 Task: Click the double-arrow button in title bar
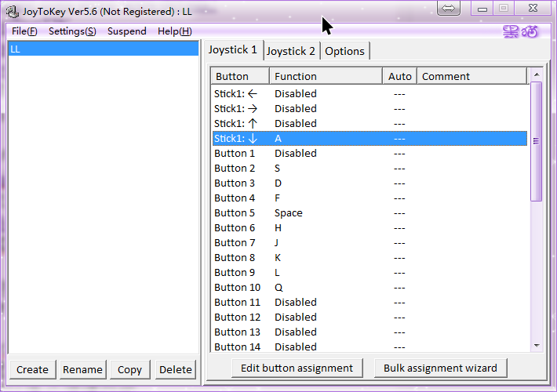449,8
